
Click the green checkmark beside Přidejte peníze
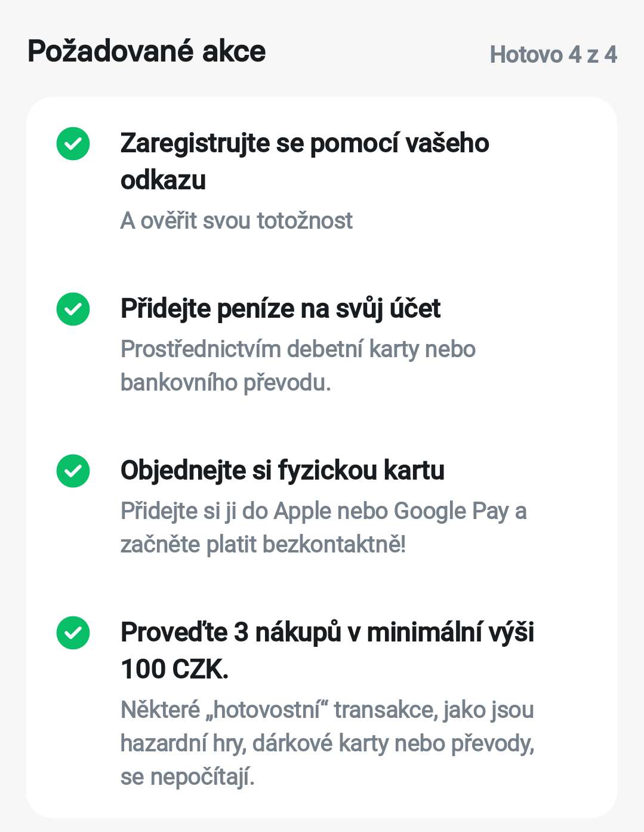tap(73, 309)
